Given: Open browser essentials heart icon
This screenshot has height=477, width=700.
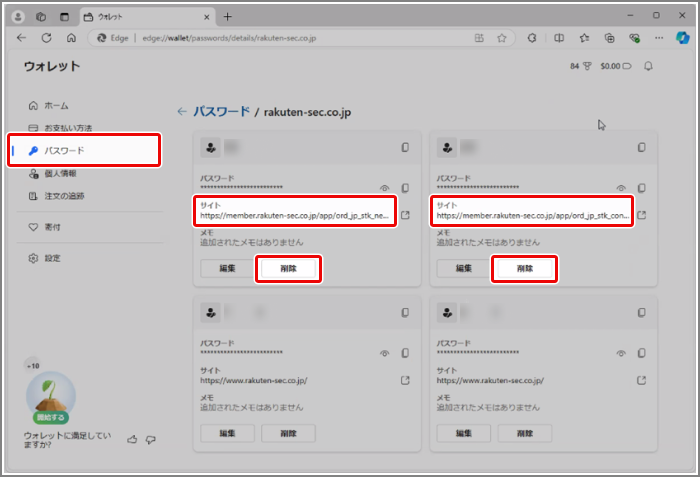Looking at the screenshot, I should tap(634, 38).
